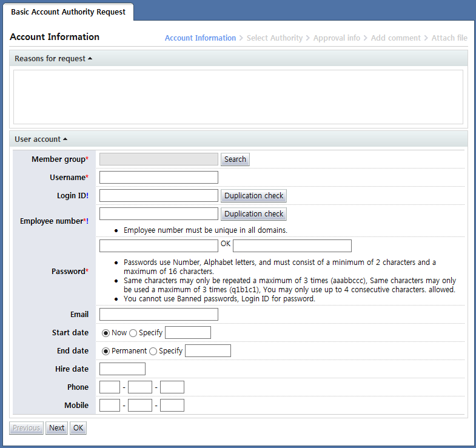Image resolution: width=476 pixels, height=448 pixels.
Task: Go to the Select Authority step
Action: pos(274,38)
